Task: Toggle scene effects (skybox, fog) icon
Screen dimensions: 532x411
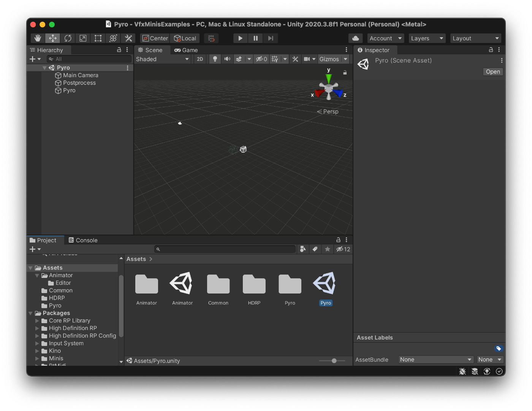Action: pos(239,59)
